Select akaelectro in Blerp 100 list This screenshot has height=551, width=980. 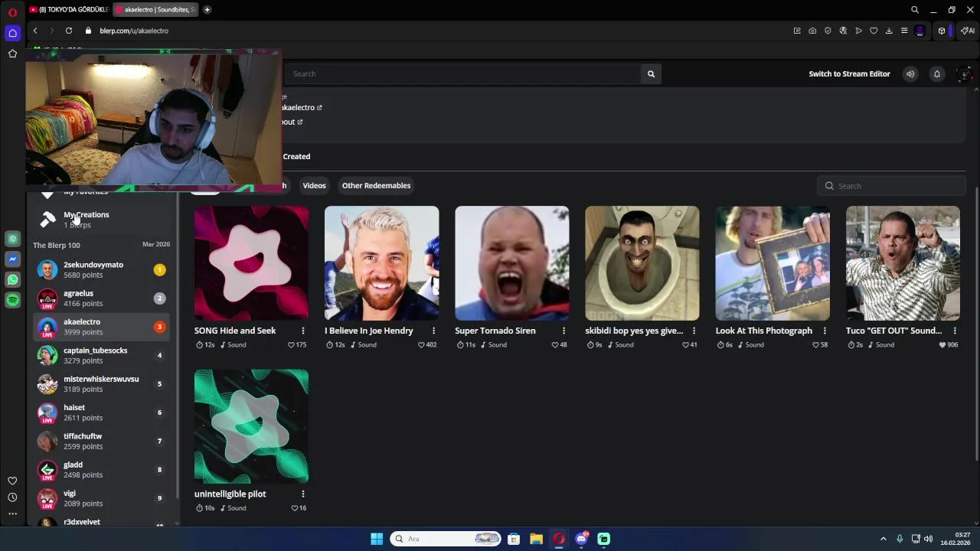(x=101, y=327)
